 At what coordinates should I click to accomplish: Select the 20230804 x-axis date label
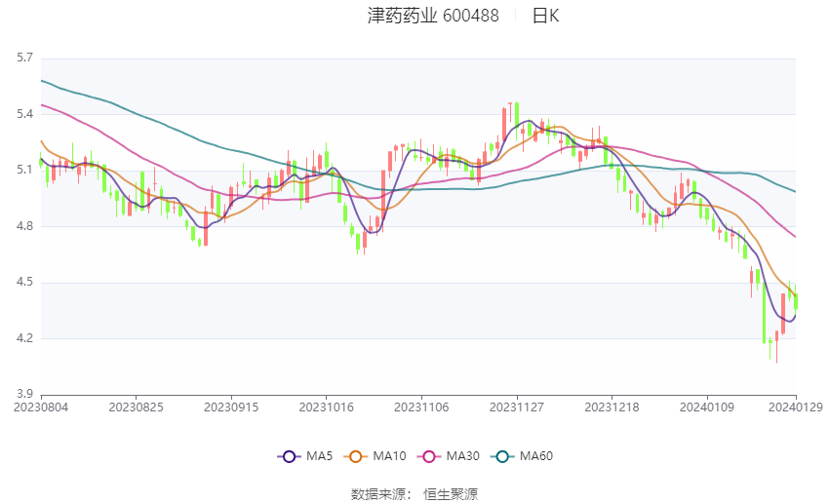coord(41,407)
